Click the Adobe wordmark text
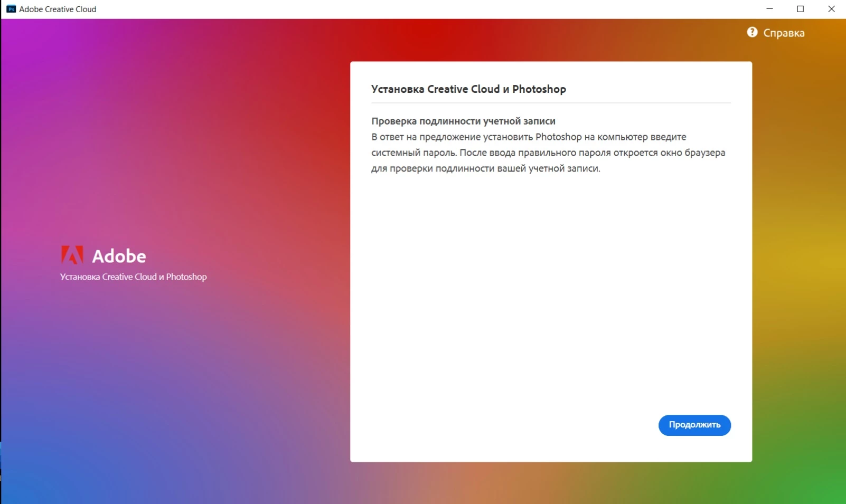Viewport: 846px width, 504px height. [x=119, y=256]
